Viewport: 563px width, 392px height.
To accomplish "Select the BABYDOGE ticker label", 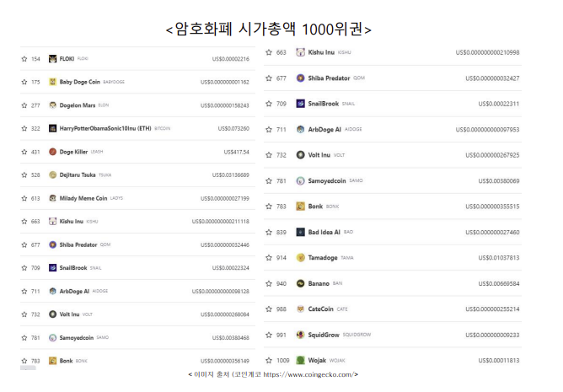I will coord(114,82).
